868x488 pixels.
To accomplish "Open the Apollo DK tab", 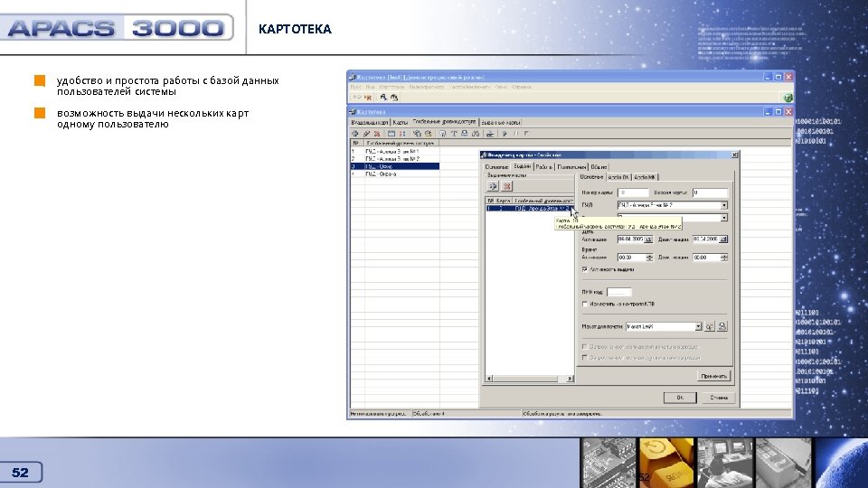I will pos(618,177).
